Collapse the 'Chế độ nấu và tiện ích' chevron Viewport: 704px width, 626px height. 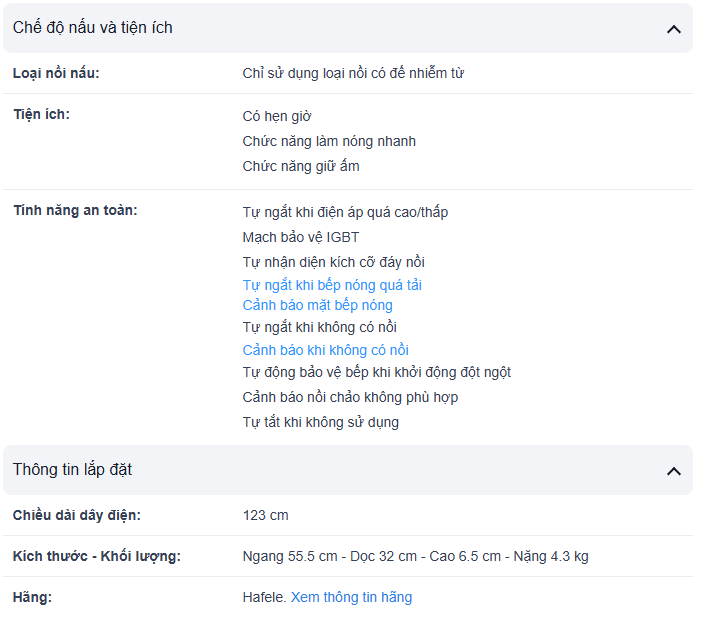(673, 29)
